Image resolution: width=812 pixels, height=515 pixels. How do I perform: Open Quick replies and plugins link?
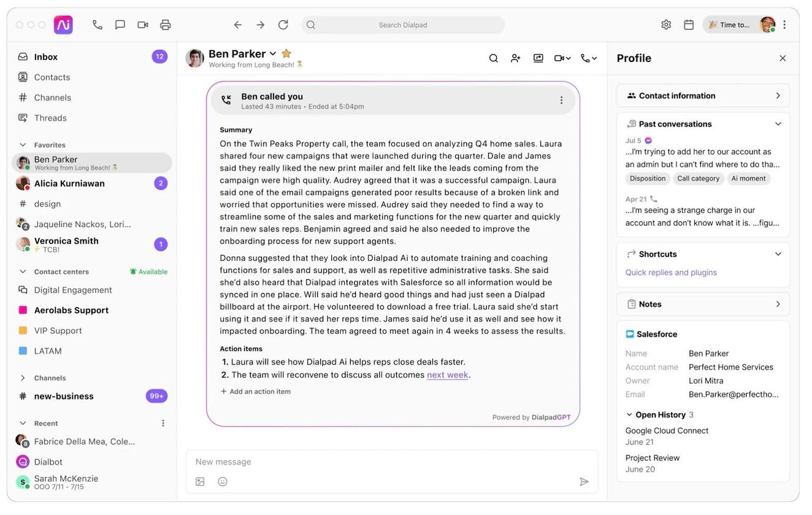click(671, 273)
